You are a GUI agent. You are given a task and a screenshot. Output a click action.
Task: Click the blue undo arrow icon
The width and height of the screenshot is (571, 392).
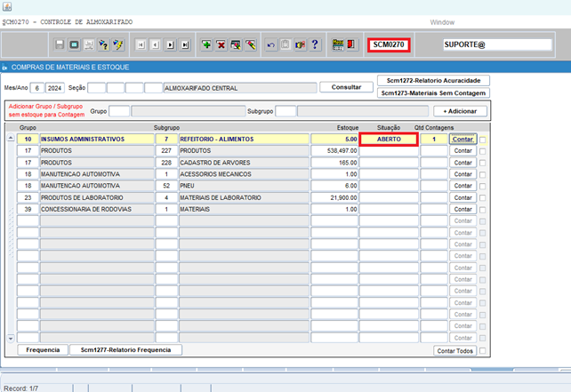[270, 44]
